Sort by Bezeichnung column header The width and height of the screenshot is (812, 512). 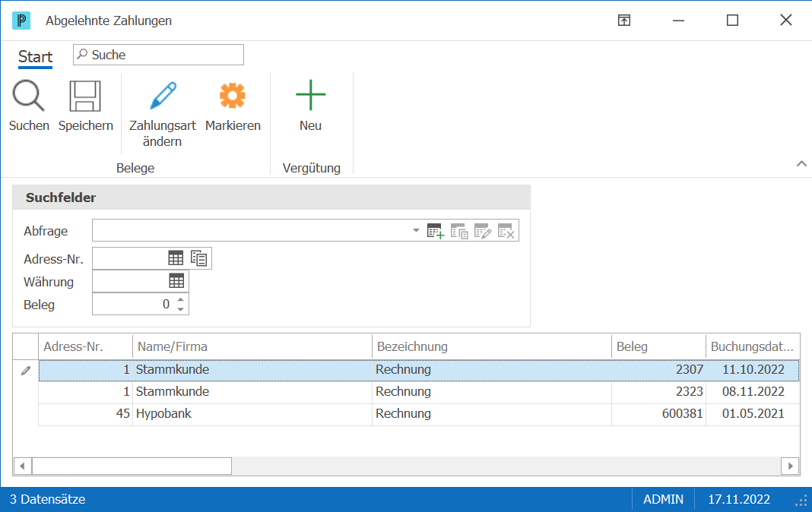pyautogui.click(x=491, y=346)
